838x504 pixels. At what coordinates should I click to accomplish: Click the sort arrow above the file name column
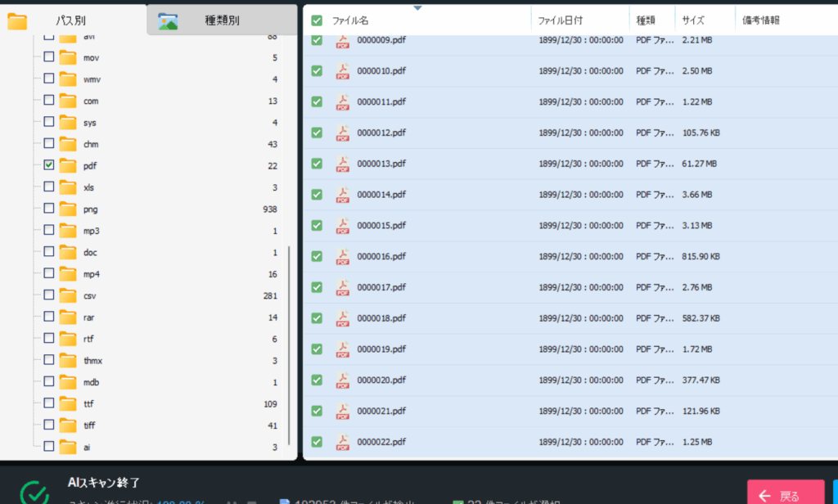coord(418,8)
